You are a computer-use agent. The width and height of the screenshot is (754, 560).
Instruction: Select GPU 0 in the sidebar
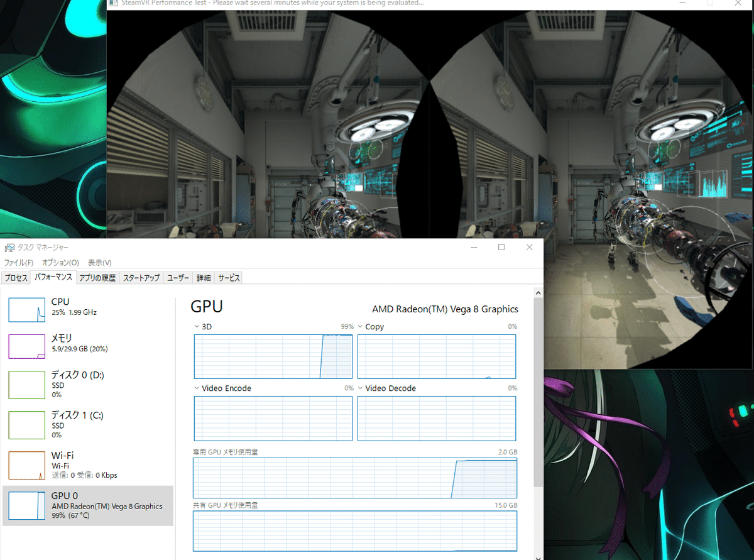pos(88,505)
